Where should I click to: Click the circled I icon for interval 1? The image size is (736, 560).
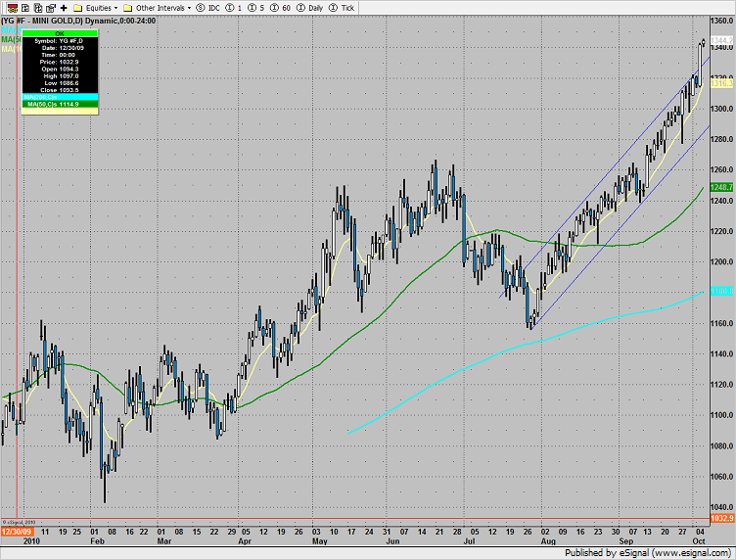coord(230,8)
